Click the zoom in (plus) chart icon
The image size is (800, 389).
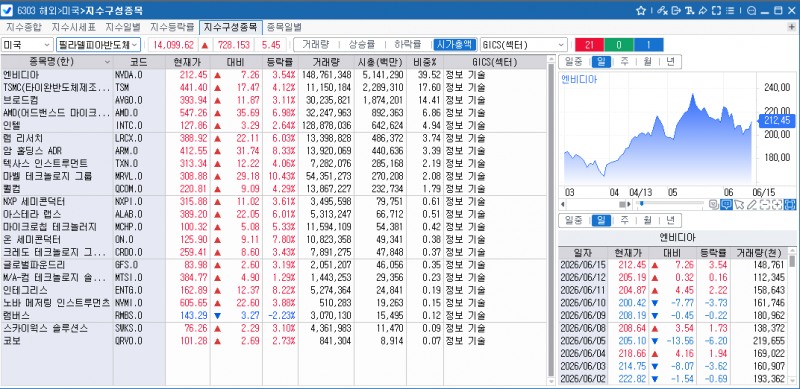point(777,205)
